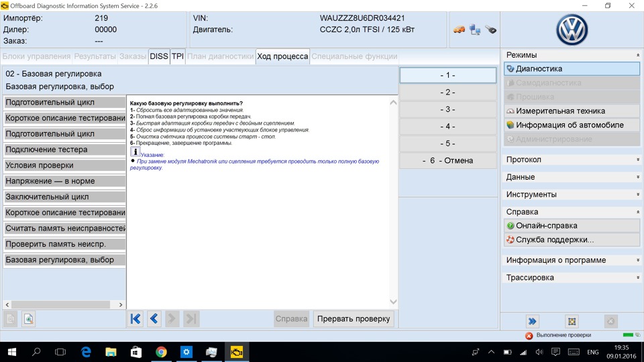
Task: Click the step list horizontal scrollbar right arrow
Action: 121,304
